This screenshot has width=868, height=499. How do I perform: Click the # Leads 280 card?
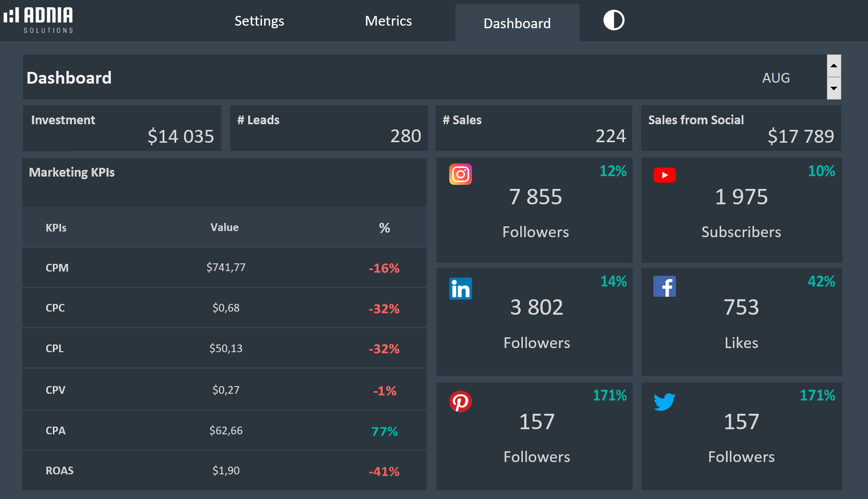pyautogui.click(x=329, y=128)
